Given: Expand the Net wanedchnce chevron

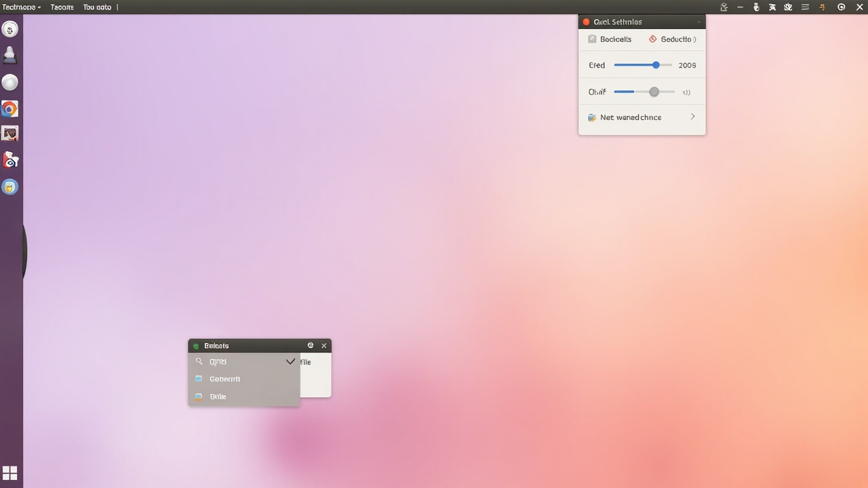Looking at the screenshot, I should click(x=692, y=117).
